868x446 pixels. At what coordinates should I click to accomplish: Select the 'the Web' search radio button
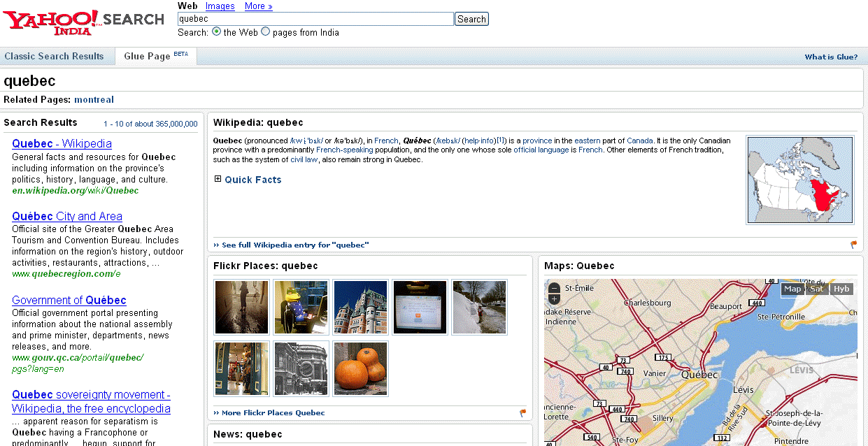pyautogui.click(x=216, y=32)
